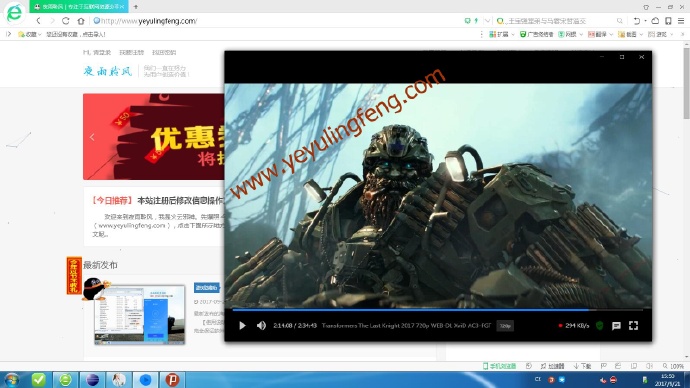Go forward in the browser
690x388 pixels.
[x=52, y=21]
